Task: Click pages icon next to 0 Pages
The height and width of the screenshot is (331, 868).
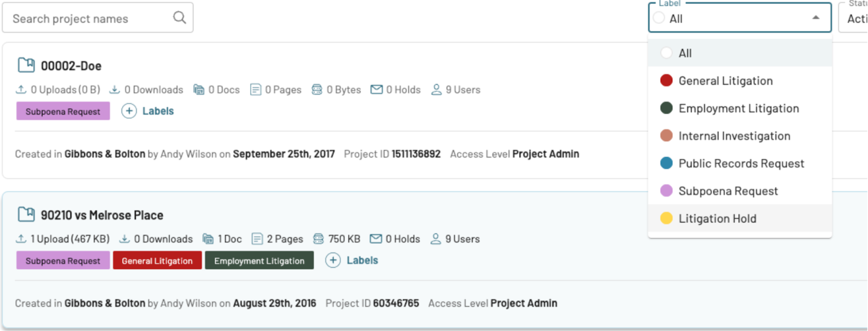Action: pyautogui.click(x=256, y=89)
